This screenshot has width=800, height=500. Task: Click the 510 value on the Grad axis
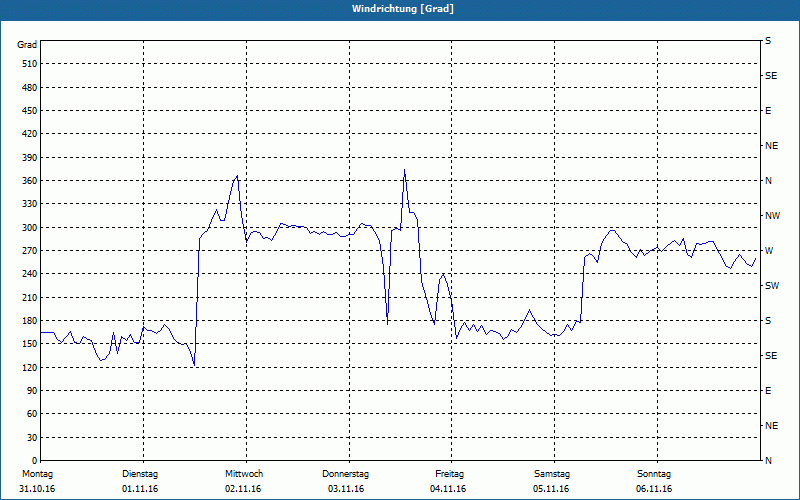click(x=30, y=64)
